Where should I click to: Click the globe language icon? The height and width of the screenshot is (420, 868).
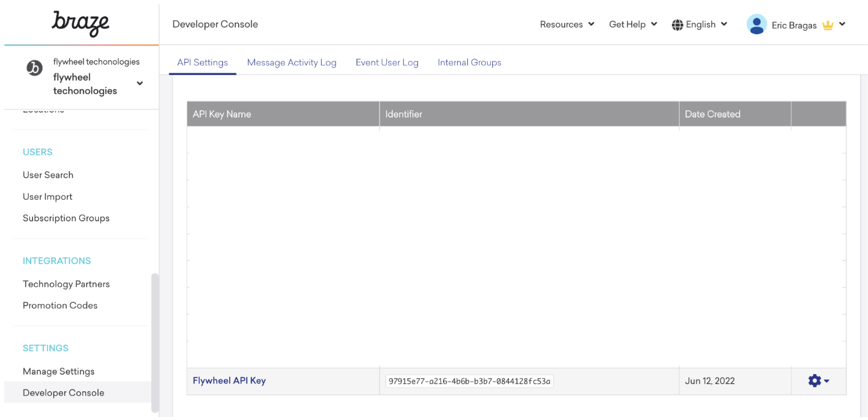pos(677,25)
